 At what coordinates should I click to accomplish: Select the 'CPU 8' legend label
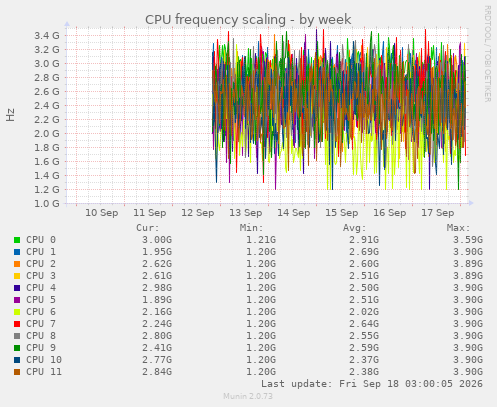pyautogui.click(x=41, y=336)
